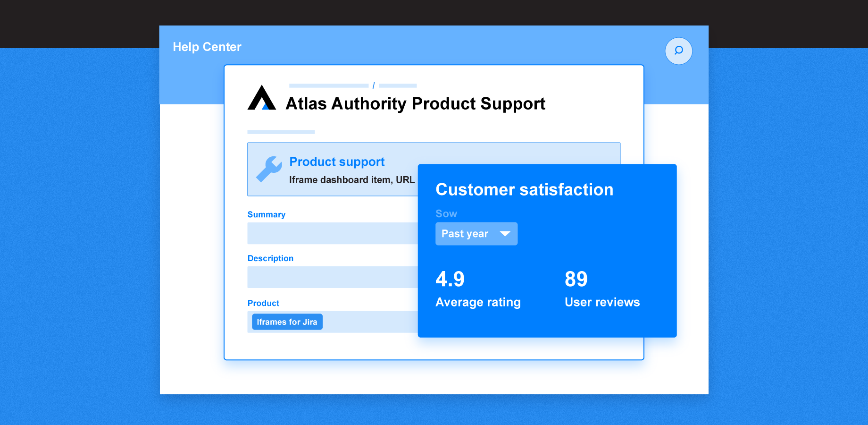The image size is (868, 425).
Task: Click the Description field label
Action: point(270,258)
